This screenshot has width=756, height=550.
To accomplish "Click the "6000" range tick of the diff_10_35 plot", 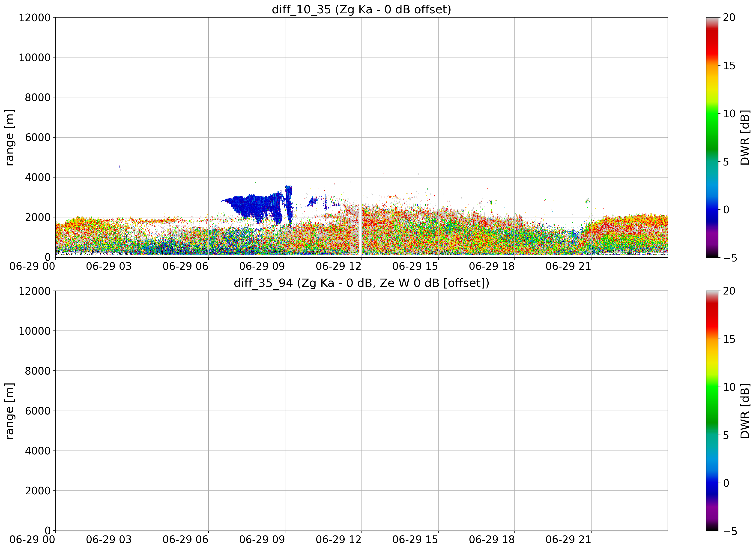I will 38,137.
